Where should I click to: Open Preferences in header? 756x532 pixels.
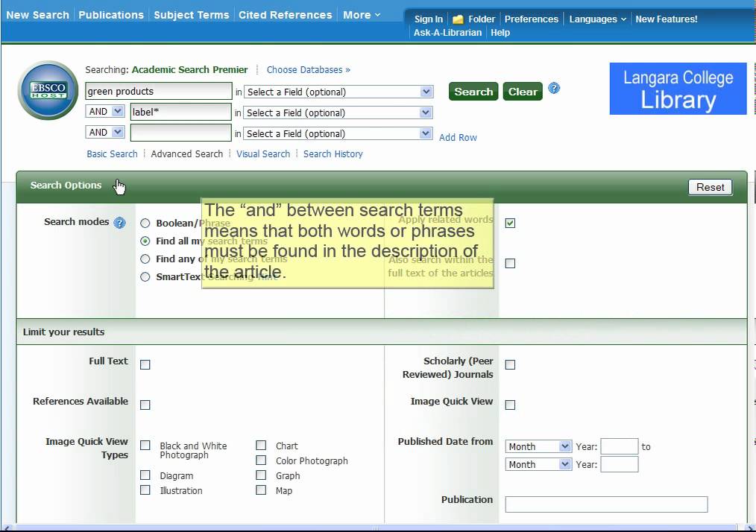pos(532,19)
